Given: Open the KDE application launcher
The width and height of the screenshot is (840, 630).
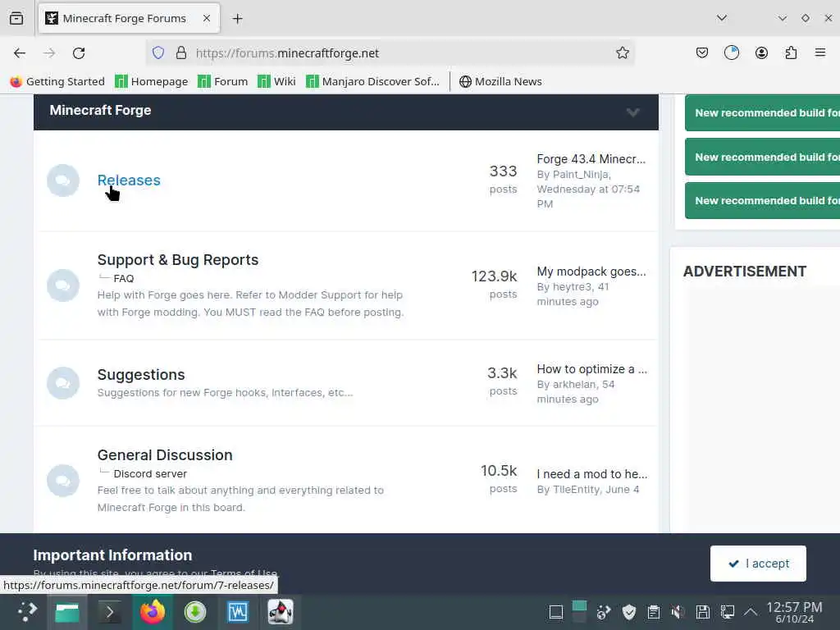Looking at the screenshot, I should pyautogui.click(x=26, y=612).
